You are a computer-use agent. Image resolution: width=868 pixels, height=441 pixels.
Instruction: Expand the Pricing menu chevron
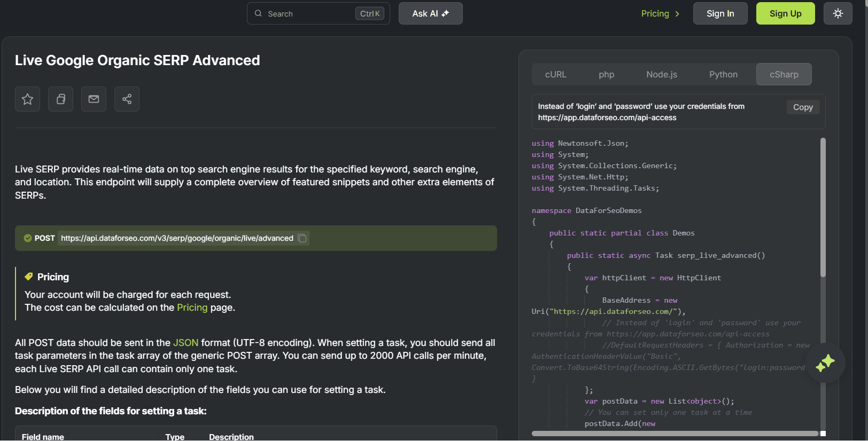677,14
